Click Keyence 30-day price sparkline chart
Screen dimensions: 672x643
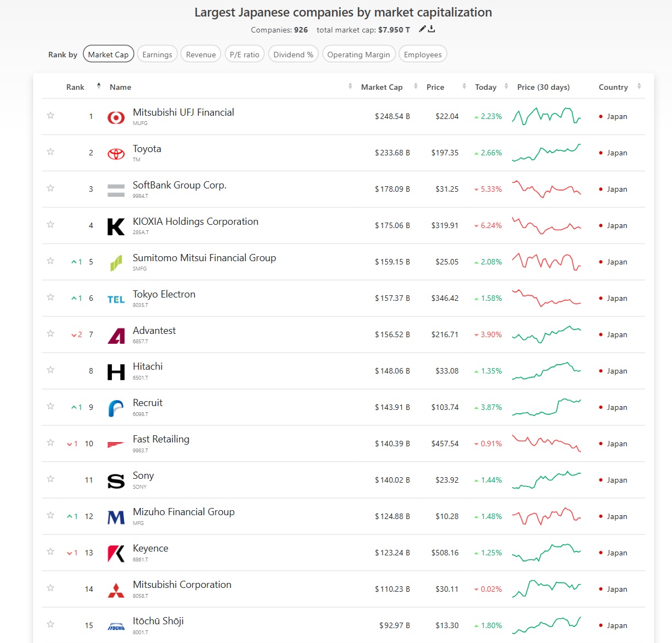546,552
